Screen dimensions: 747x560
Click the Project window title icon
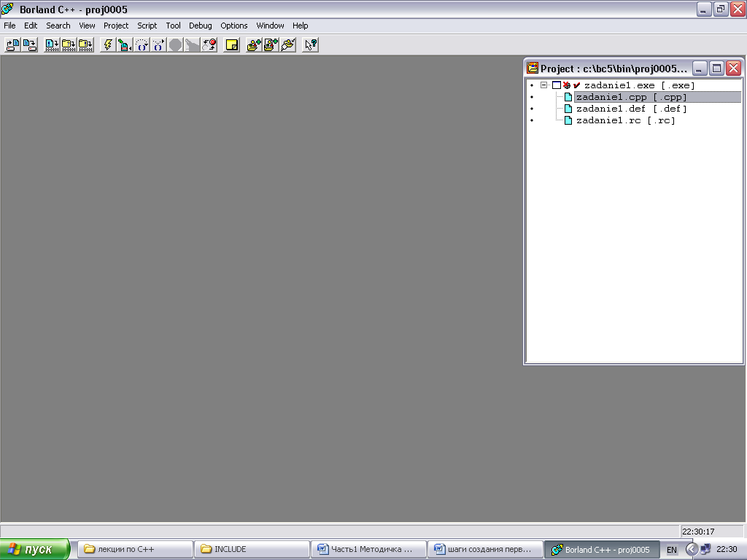coord(532,68)
